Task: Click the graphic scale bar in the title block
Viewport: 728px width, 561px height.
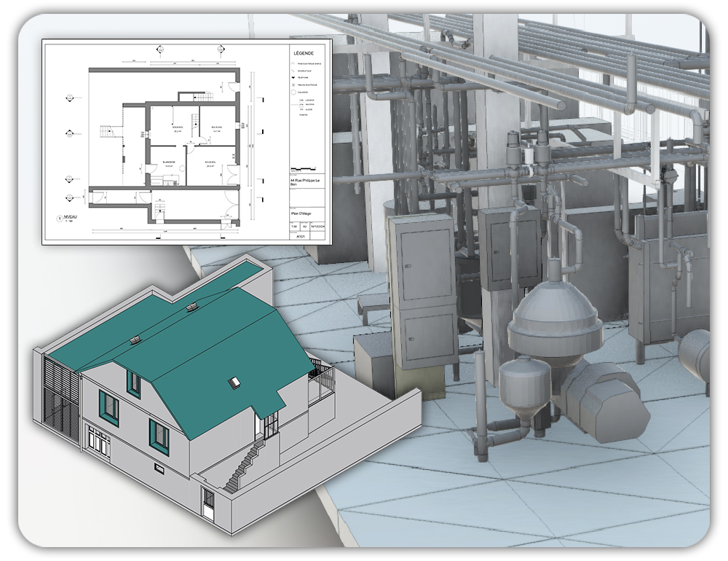Action: pos(302,168)
